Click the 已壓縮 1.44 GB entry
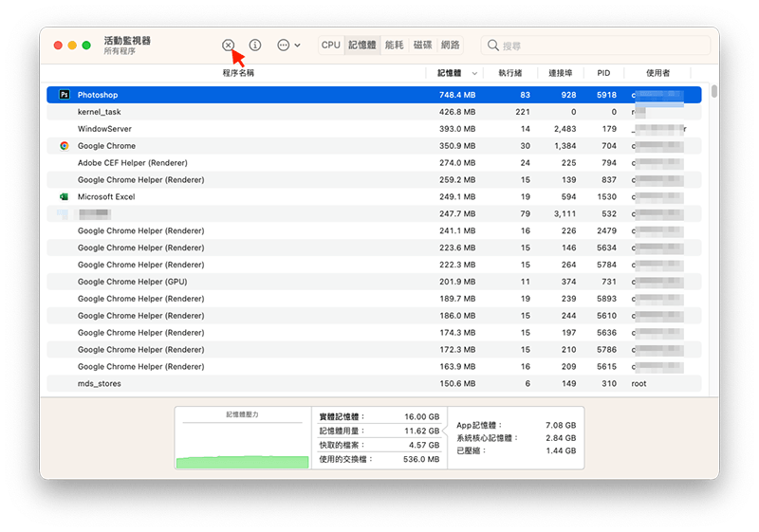Screen dimensions: 759x532 click(516, 450)
